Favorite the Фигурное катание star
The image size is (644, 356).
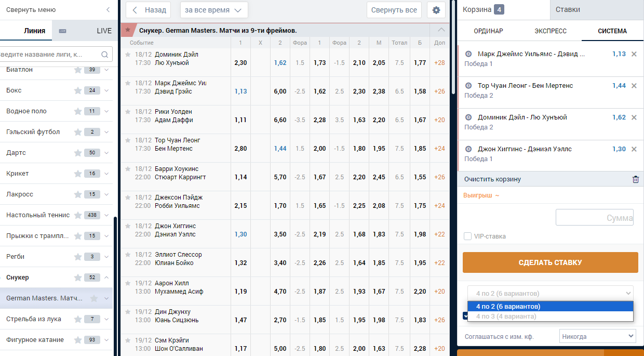coord(78,340)
